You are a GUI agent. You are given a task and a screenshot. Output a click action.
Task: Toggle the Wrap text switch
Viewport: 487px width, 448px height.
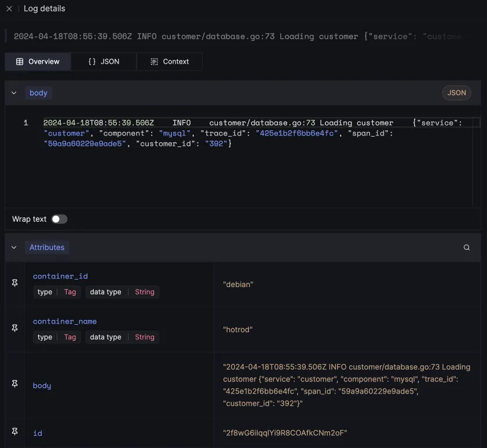(x=59, y=219)
